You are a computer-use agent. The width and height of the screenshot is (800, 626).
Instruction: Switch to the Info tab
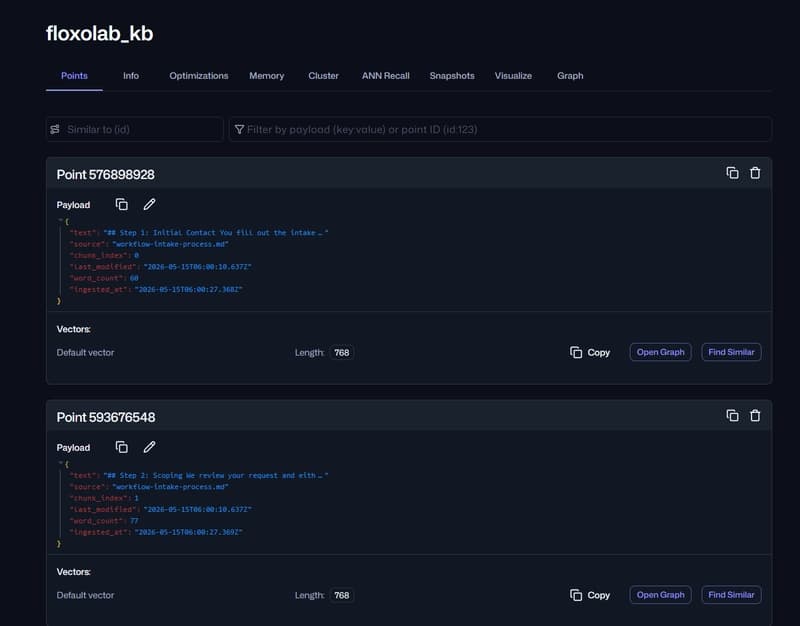[x=131, y=76]
